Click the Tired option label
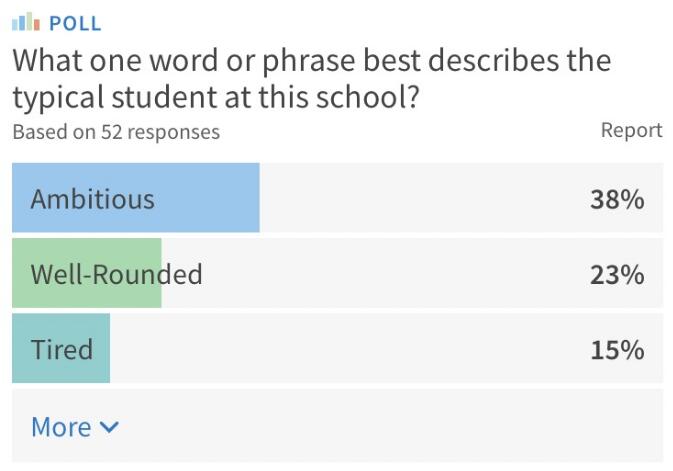 click(62, 349)
